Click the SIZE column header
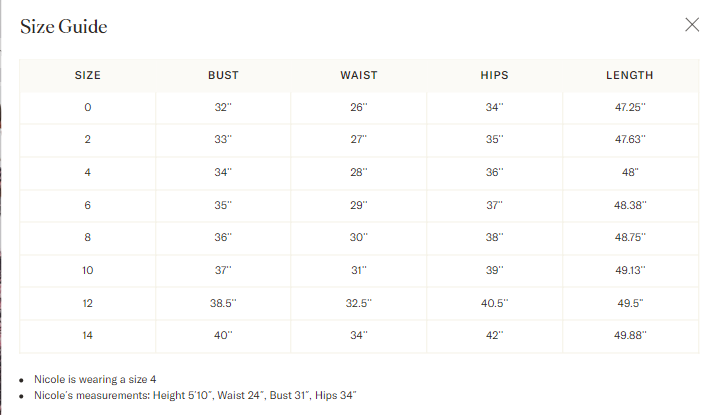 88,75
